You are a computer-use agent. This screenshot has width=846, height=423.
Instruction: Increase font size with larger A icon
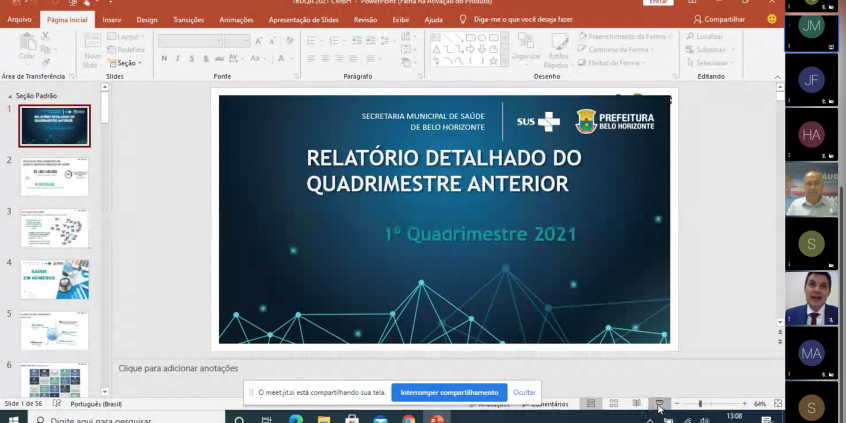click(x=259, y=41)
